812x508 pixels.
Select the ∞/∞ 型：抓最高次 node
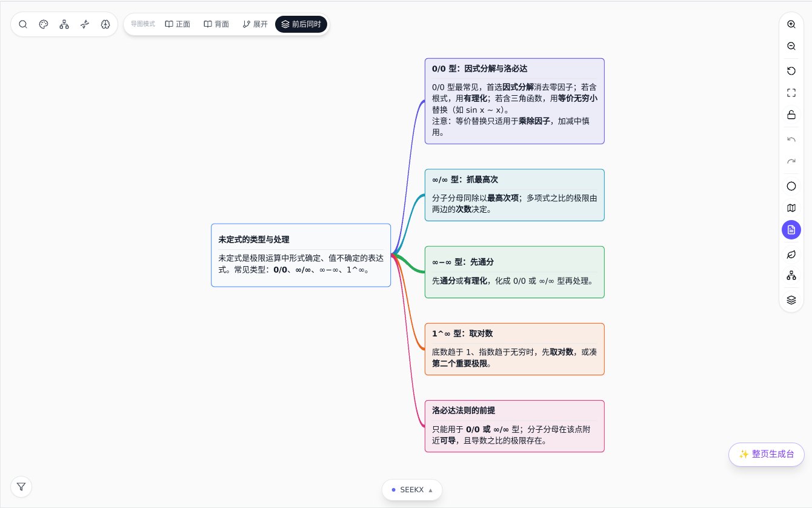pos(514,195)
